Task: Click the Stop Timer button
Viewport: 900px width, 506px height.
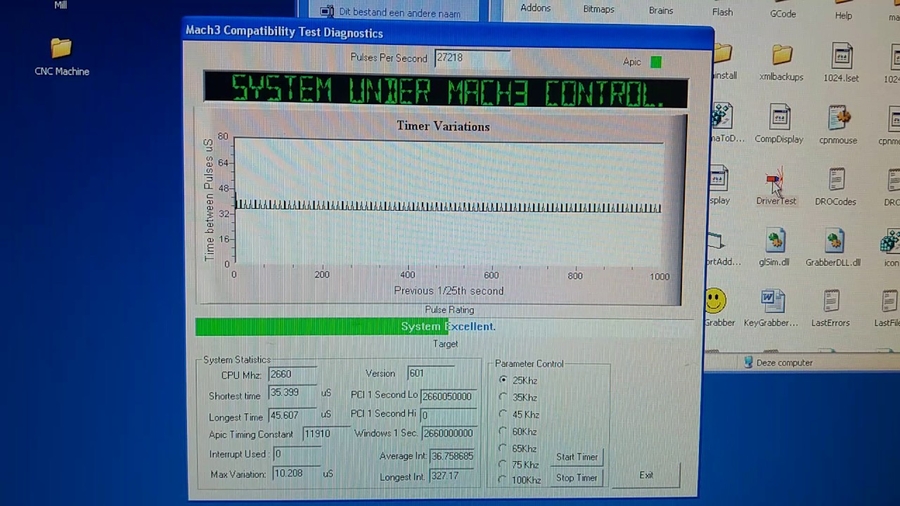Action: pos(577,477)
